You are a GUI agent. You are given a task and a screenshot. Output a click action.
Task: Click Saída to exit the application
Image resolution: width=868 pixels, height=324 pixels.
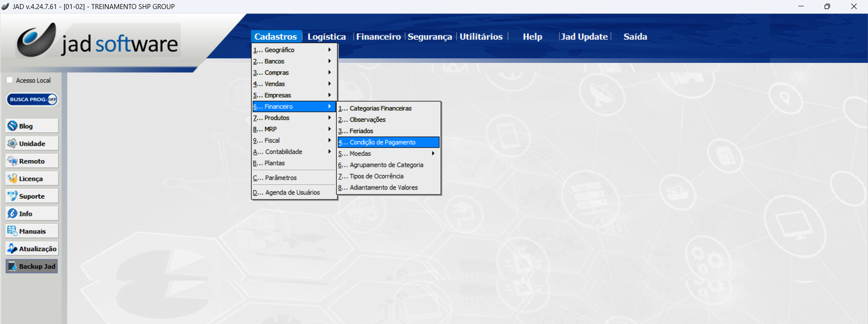635,37
